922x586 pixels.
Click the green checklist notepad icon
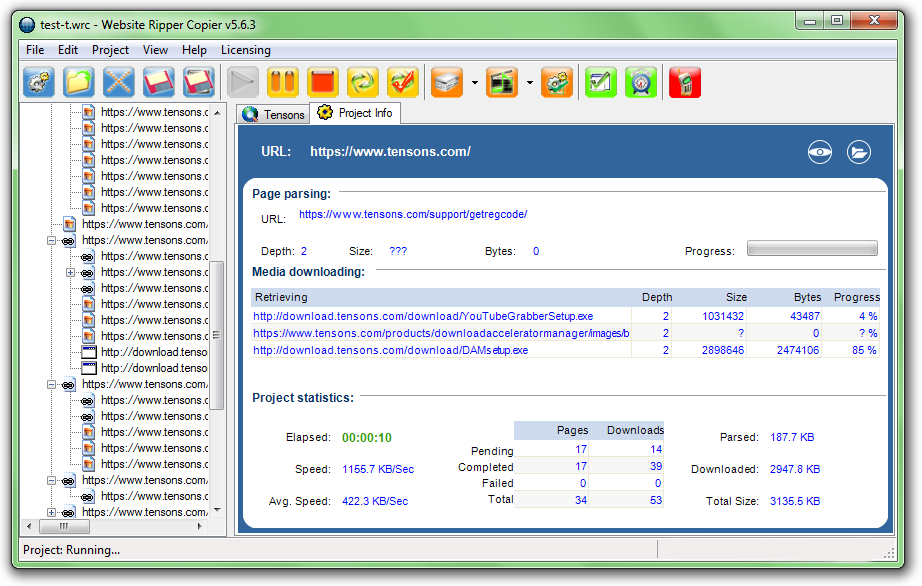601,82
